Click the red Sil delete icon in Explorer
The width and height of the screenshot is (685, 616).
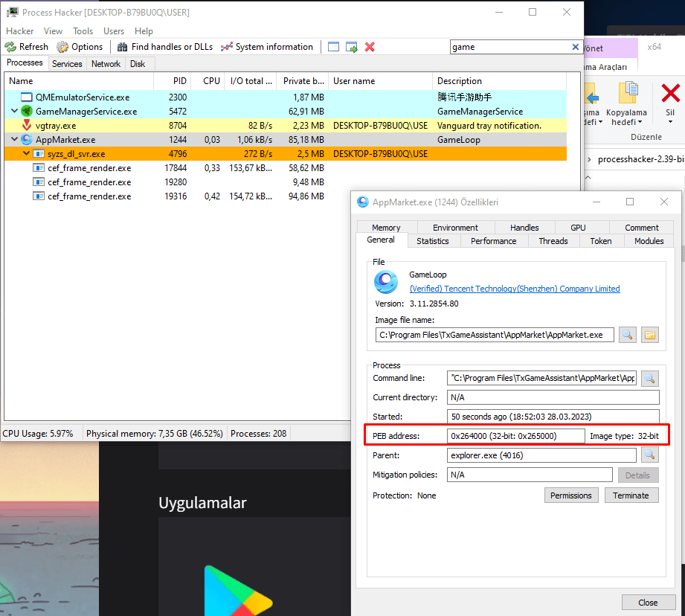coord(670,94)
